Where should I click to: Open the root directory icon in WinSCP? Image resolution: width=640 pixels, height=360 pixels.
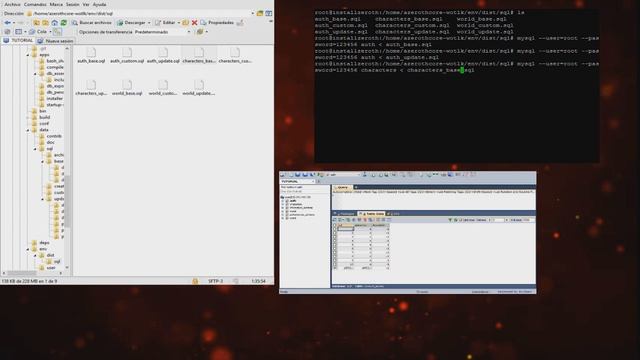tap(45, 23)
